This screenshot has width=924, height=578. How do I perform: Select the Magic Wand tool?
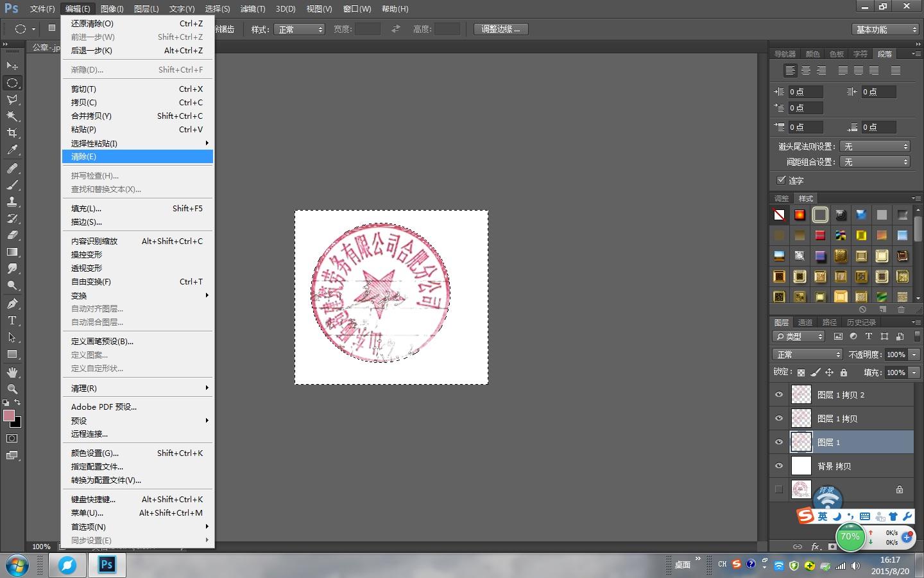[x=12, y=116]
